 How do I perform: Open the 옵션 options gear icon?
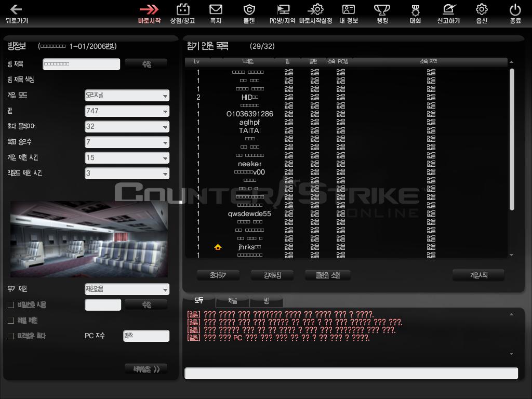(482, 9)
